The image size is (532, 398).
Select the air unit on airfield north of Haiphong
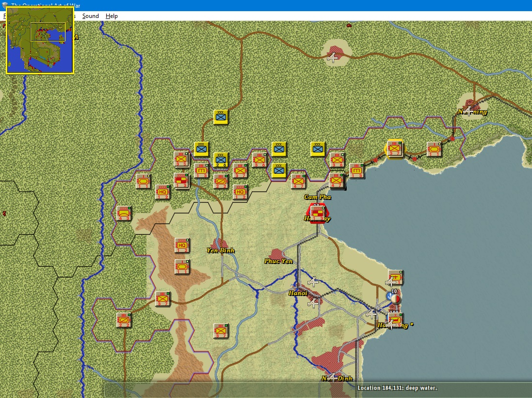(x=395, y=278)
